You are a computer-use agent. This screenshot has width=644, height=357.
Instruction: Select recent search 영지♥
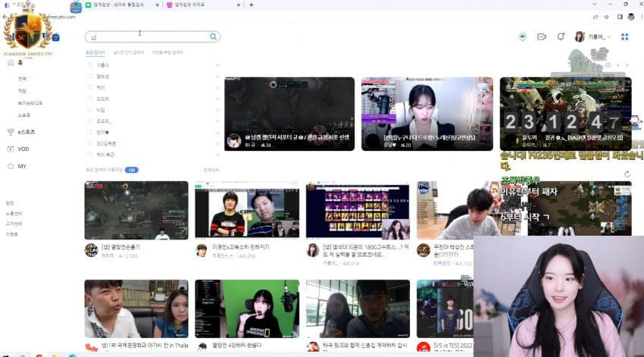point(103,133)
